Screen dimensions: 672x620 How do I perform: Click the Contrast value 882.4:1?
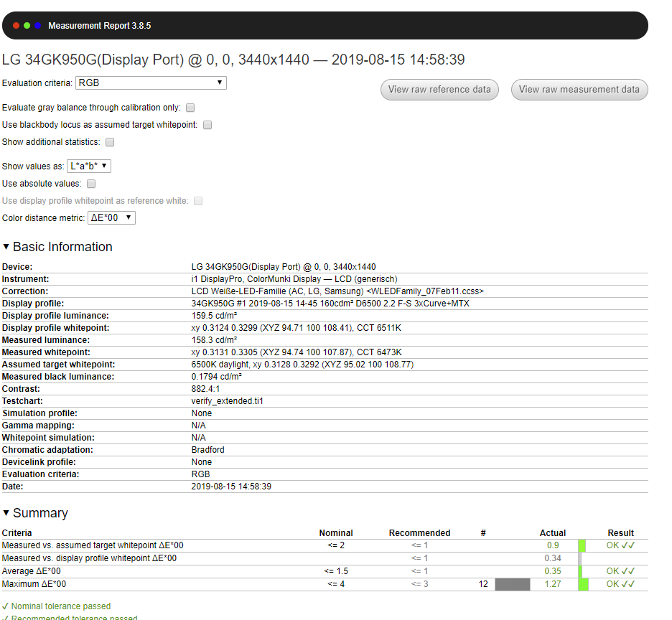(205, 389)
